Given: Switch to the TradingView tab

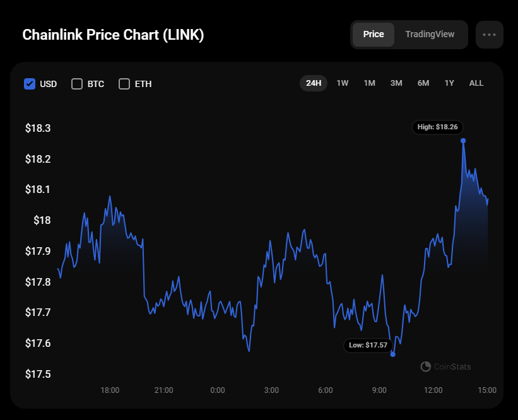Looking at the screenshot, I should click(x=430, y=35).
